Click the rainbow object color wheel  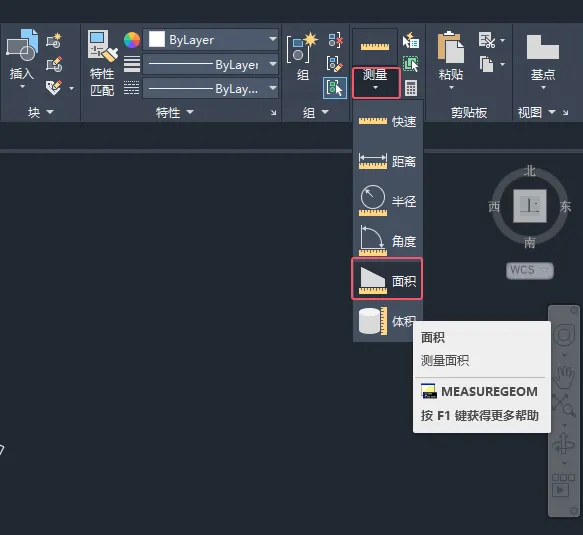pyautogui.click(x=132, y=40)
